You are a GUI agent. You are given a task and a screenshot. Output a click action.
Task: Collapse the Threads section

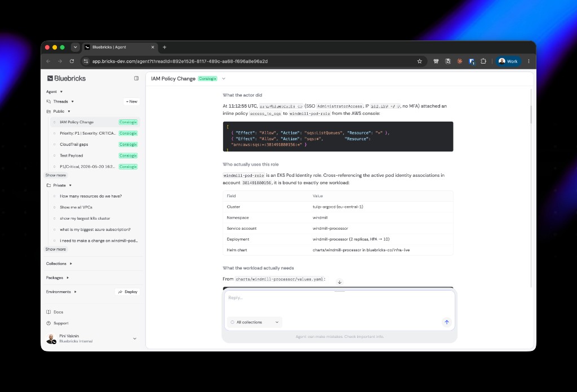pos(73,101)
